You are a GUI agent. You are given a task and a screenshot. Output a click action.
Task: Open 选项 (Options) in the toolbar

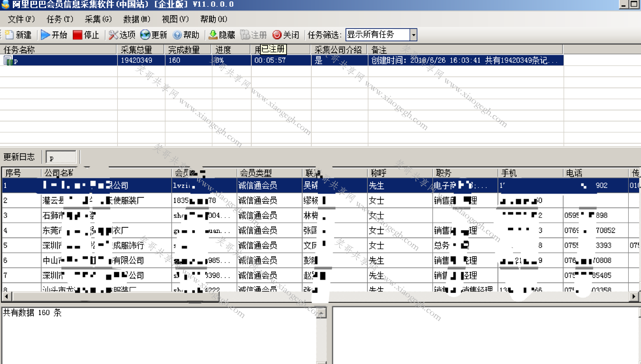pyautogui.click(x=122, y=35)
